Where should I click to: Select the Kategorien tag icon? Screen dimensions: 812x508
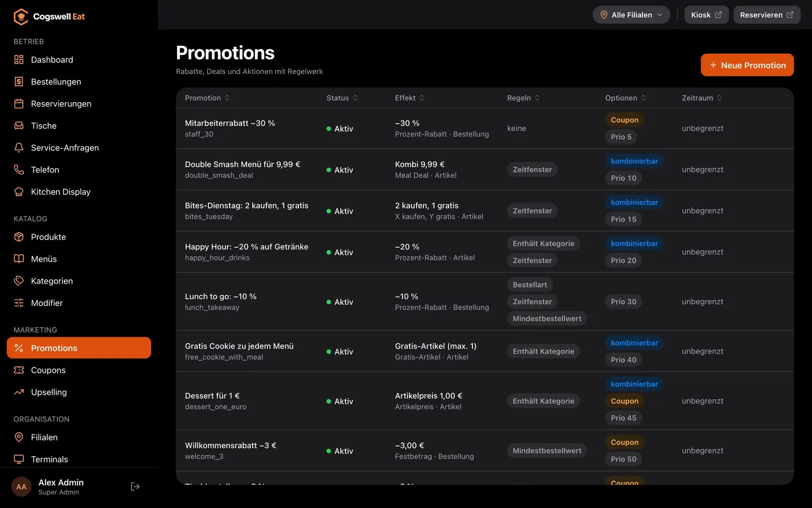point(19,281)
